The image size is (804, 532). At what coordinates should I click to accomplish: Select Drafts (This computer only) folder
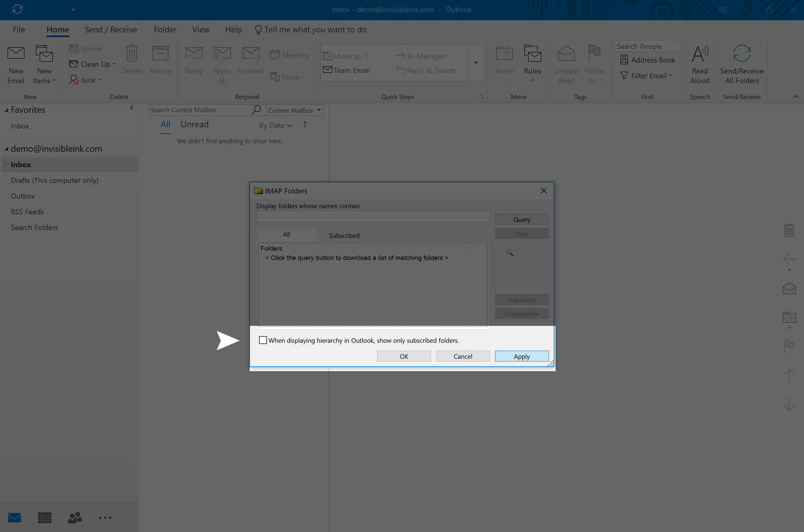54,180
